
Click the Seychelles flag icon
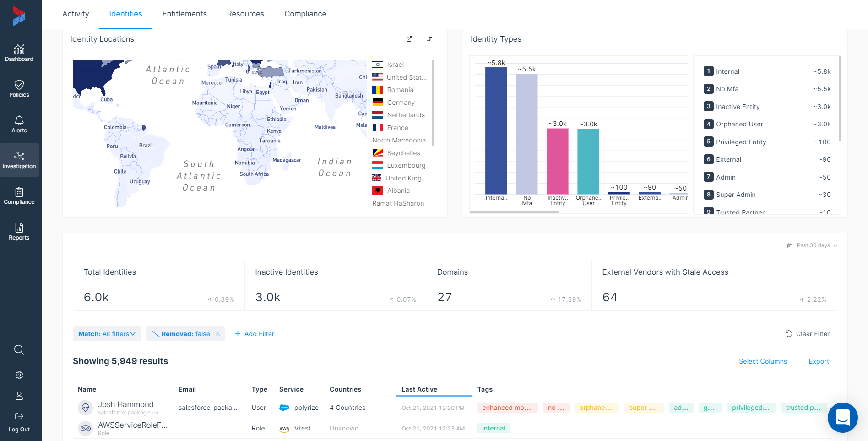(x=378, y=152)
